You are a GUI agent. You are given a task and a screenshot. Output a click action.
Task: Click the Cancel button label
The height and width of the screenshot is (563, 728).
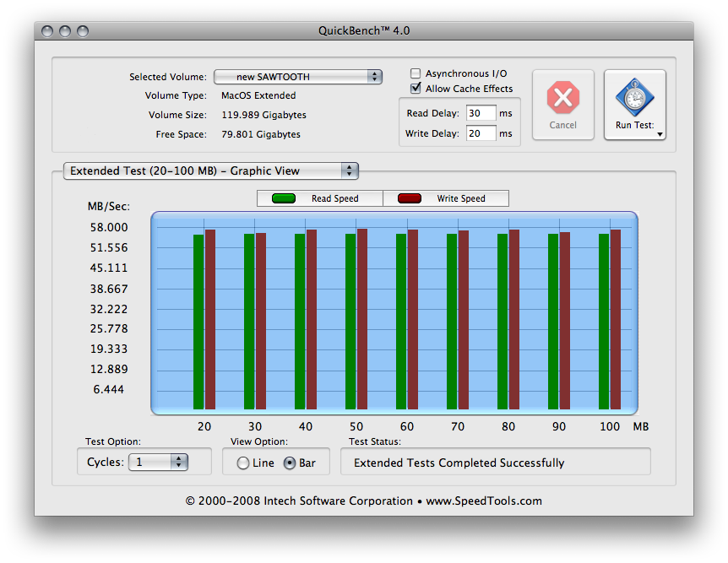(x=562, y=125)
